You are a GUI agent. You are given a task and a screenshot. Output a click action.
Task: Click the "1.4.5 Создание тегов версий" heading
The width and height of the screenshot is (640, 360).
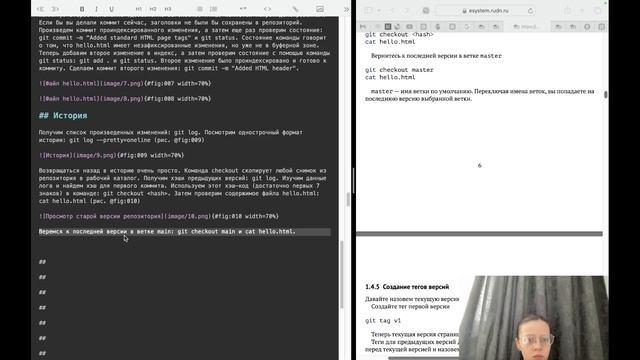click(x=407, y=287)
